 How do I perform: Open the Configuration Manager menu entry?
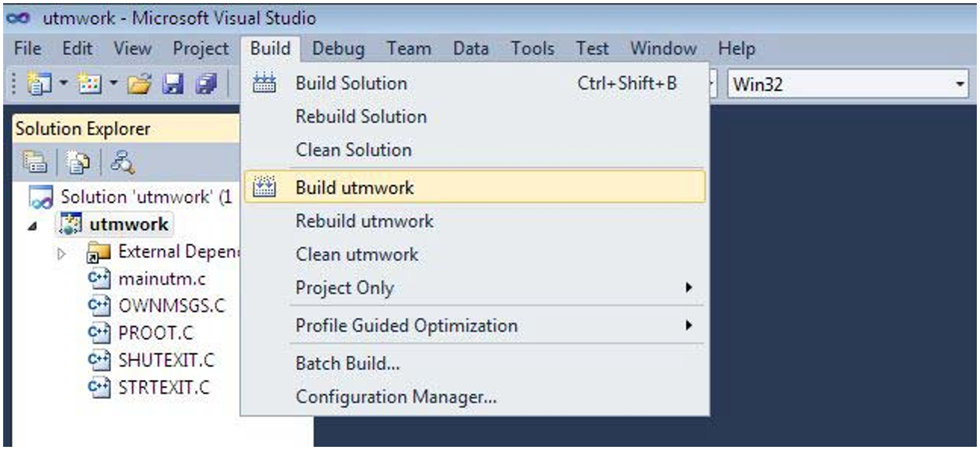pyautogui.click(x=396, y=397)
